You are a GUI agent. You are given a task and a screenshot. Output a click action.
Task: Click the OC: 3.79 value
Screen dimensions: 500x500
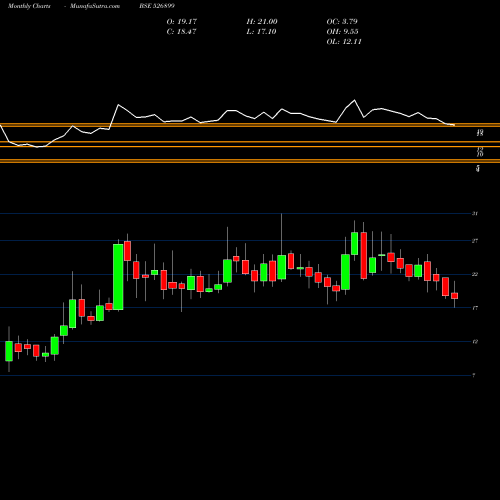point(342,22)
